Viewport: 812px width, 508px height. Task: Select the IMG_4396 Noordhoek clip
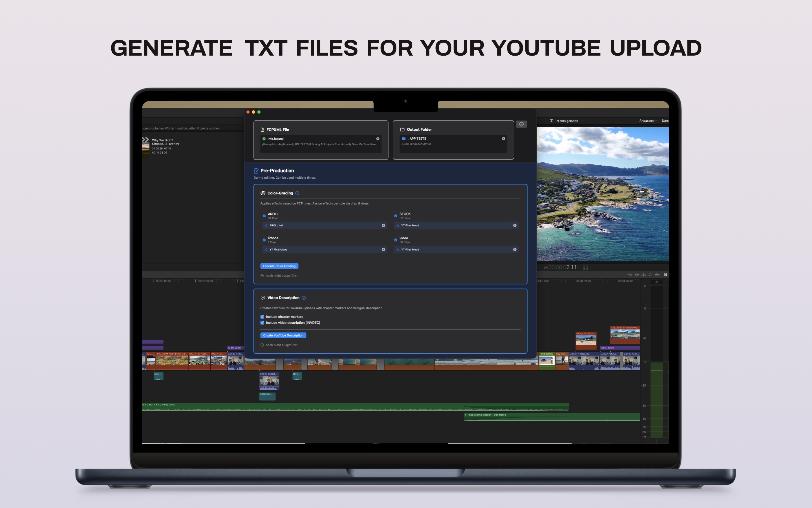click(172, 361)
